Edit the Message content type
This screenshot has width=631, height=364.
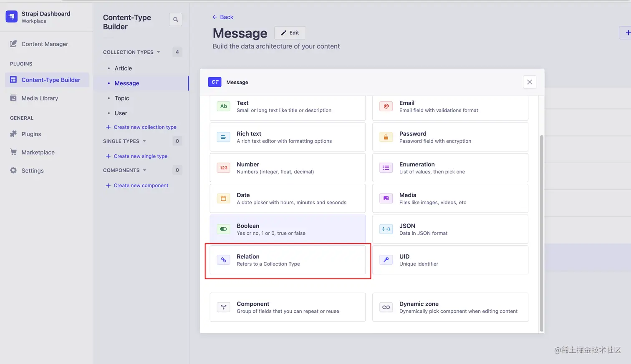coord(290,33)
